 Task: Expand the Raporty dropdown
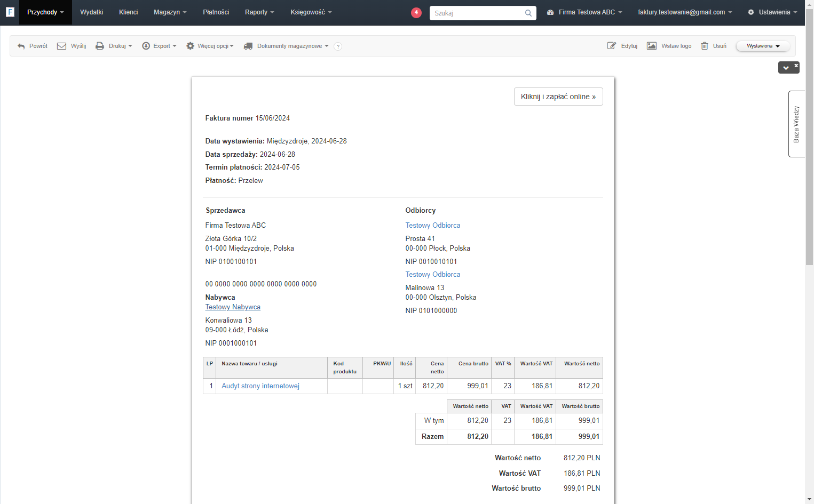pyautogui.click(x=259, y=12)
